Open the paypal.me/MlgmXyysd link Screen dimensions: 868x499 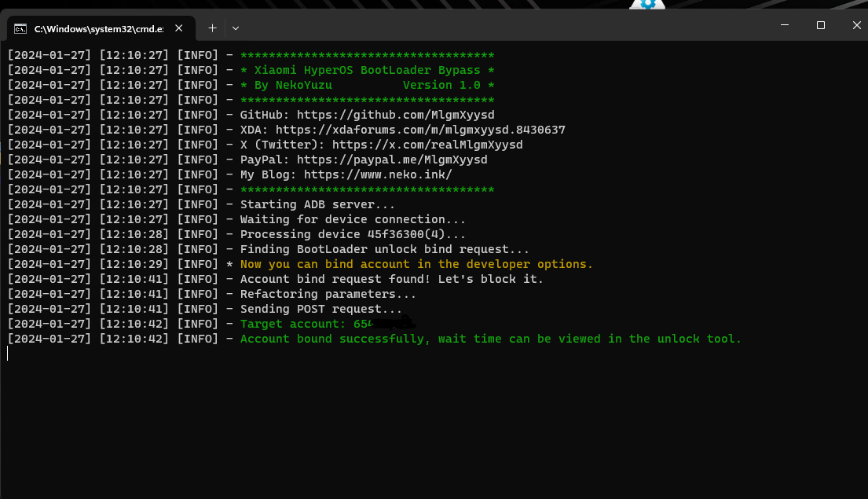(x=392, y=160)
